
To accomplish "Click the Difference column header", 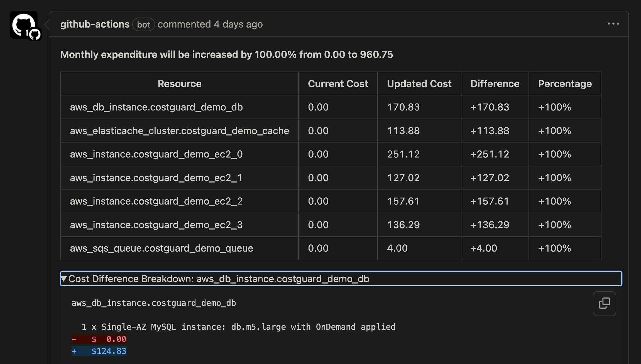I will coord(495,84).
